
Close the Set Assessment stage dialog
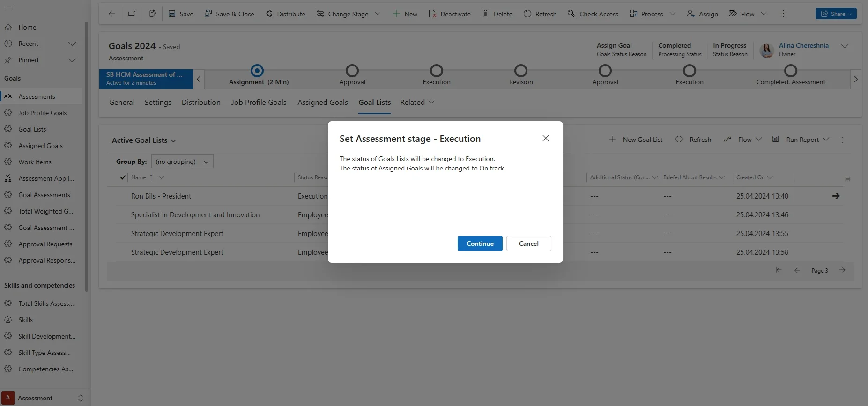tap(545, 138)
